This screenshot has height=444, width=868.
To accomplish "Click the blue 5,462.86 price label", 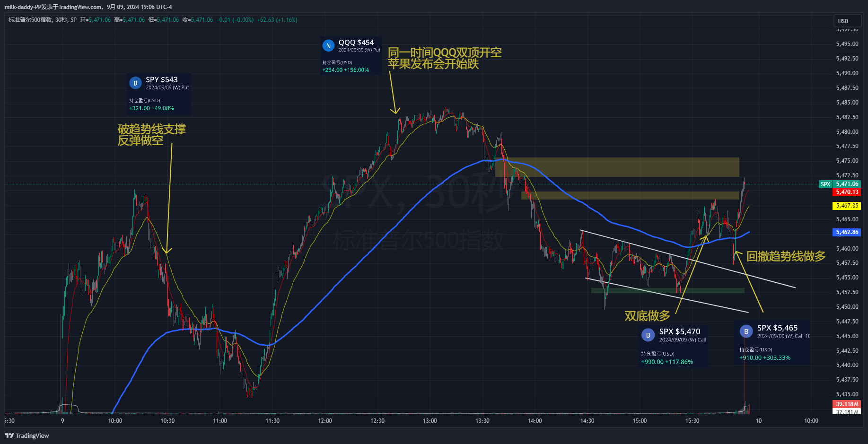I will 846,232.
